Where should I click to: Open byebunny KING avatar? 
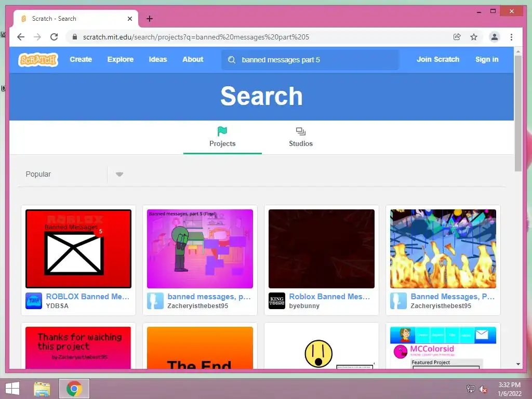click(x=277, y=301)
